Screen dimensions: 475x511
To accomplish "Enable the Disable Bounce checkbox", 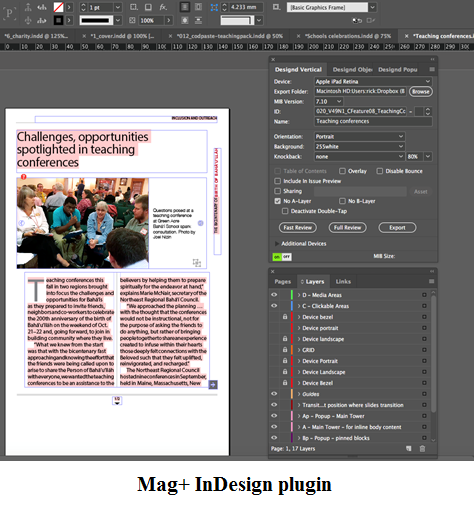I will 379,171.
